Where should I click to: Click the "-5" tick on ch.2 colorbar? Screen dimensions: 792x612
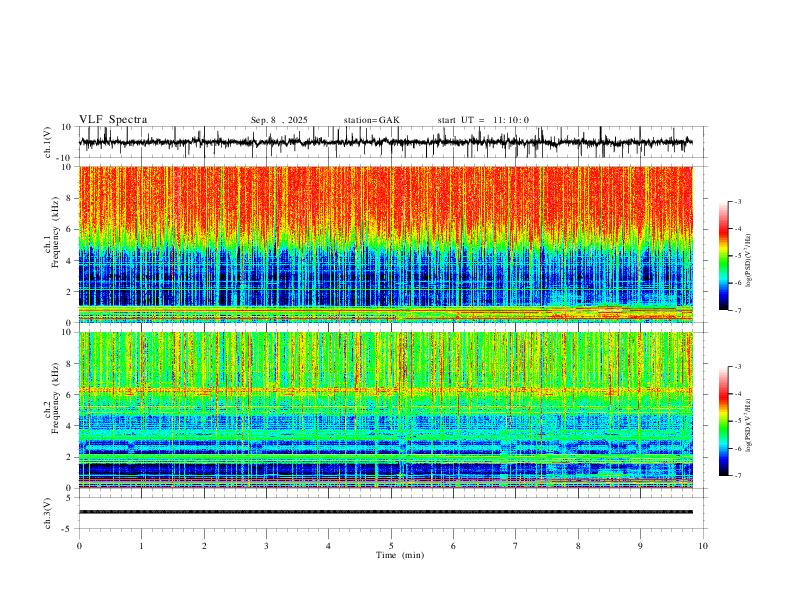coord(737,421)
